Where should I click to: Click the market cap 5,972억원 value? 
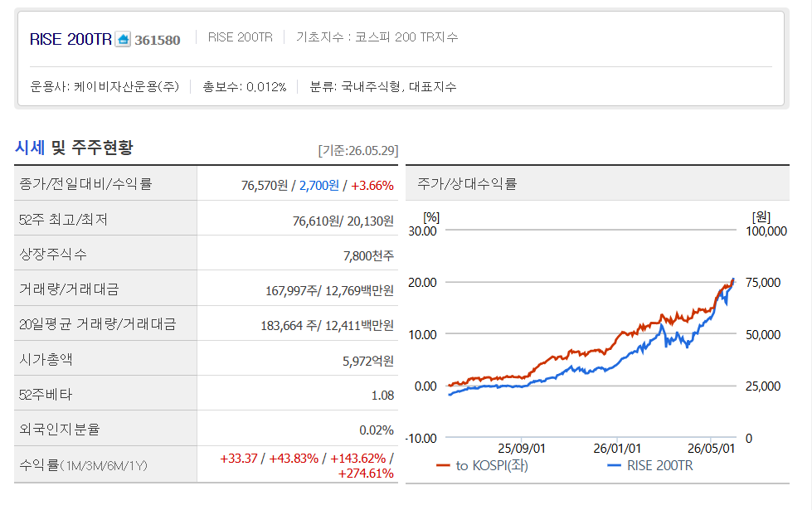point(368,361)
